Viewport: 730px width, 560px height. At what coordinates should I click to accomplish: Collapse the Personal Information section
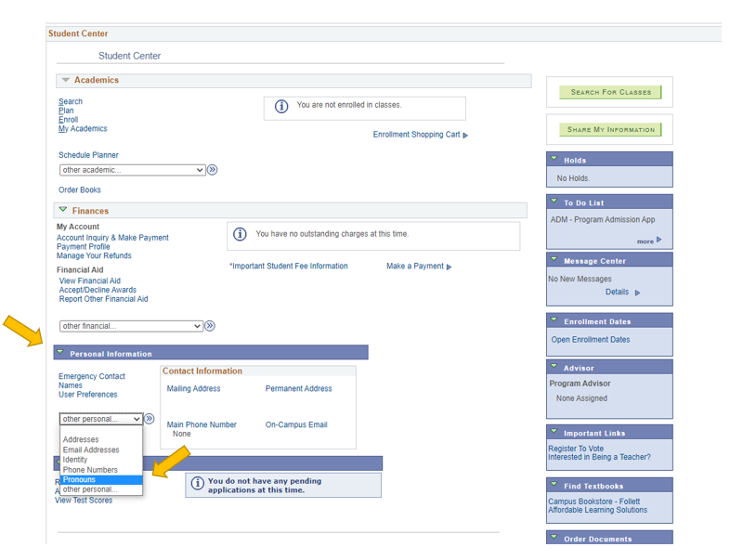(60, 353)
